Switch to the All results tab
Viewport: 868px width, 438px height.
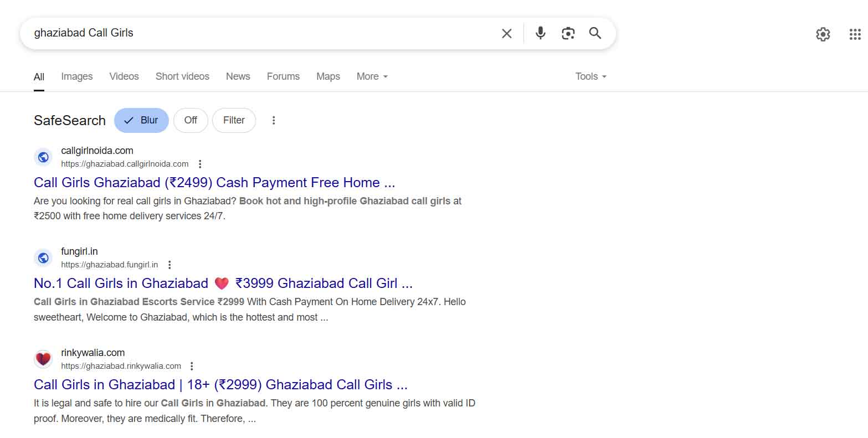[x=39, y=77]
